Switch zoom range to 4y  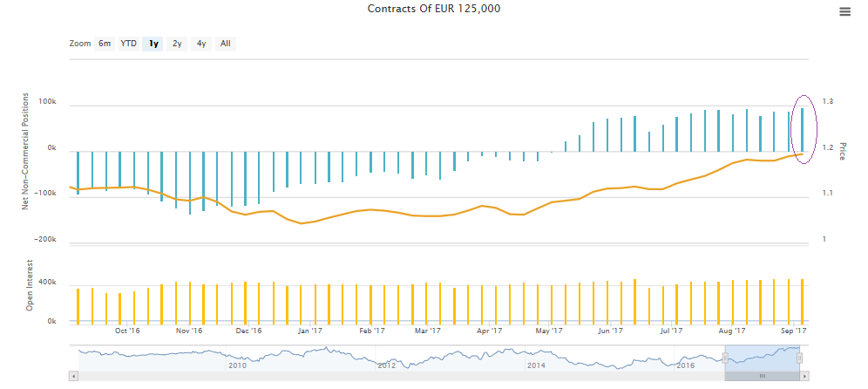click(x=201, y=43)
